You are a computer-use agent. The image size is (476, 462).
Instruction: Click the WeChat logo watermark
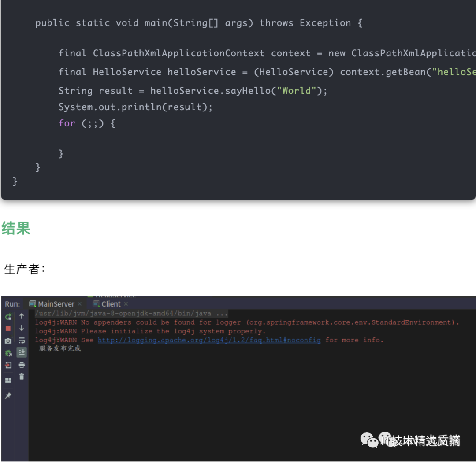pyautogui.click(x=369, y=440)
